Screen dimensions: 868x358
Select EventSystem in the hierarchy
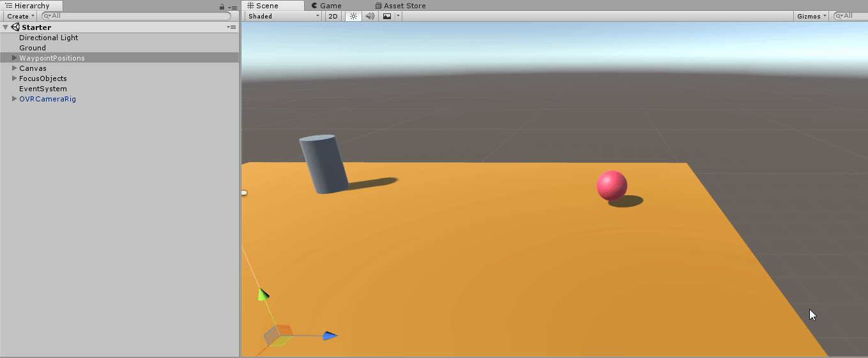click(43, 89)
